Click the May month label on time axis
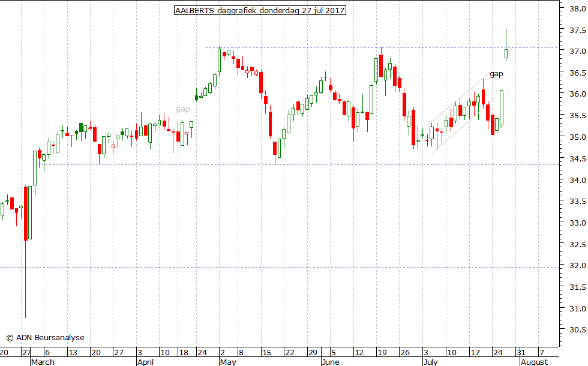The width and height of the screenshot is (588, 366). [x=228, y=362]
